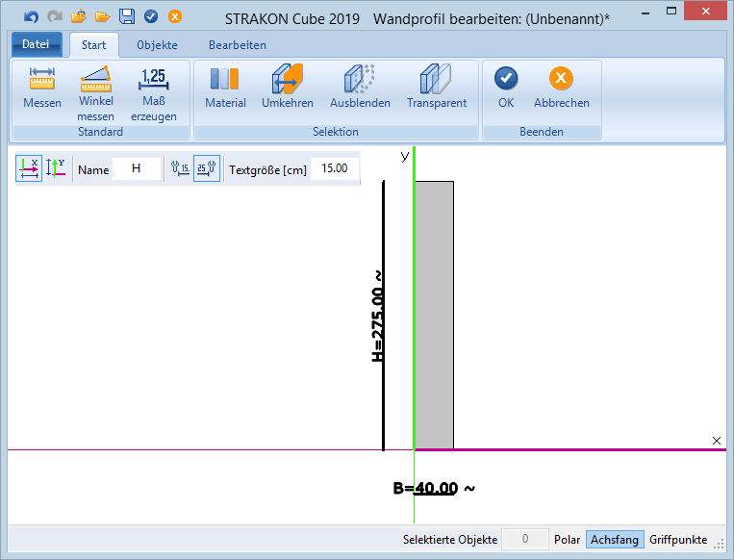Maximize the Wandprofil bearbeiten window
Image resolution: width=734 pixels, height=560 pixels.
coord(671,12)
